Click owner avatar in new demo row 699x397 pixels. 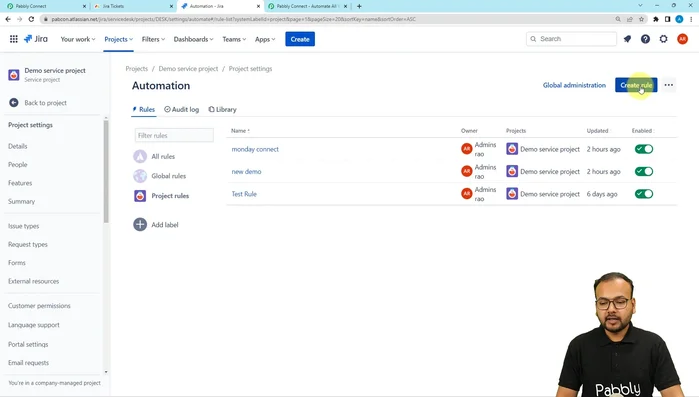[x=466, y=171]
